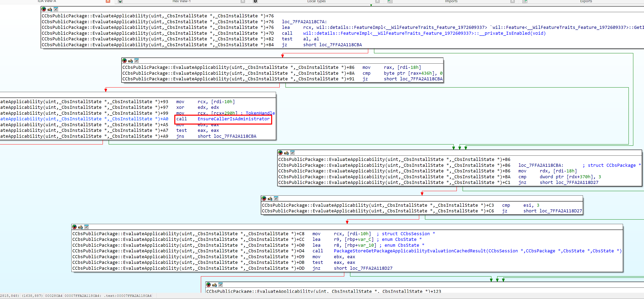Screen dimensions: 644x299
Task: Set node color on the rax+436h compare block
Action: click(125, 61)
